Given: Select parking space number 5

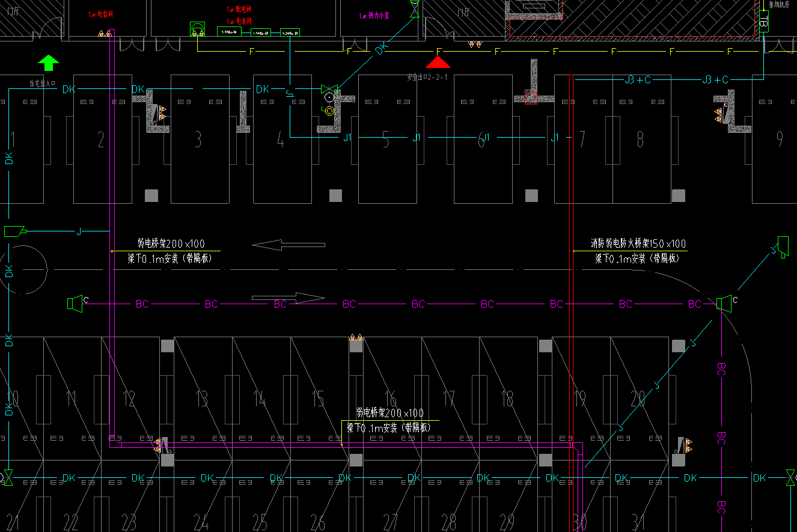Looking at the screenshot, I should (x=386, y=139).
